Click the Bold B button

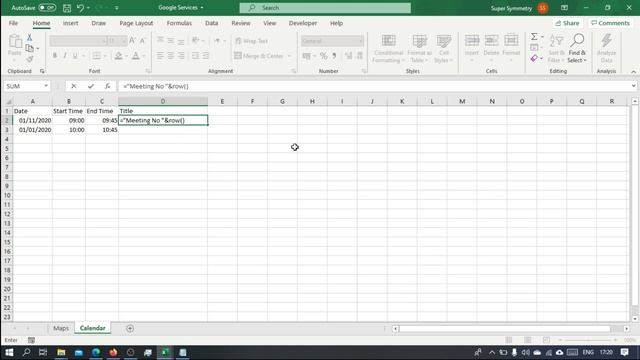click(55, 56)
